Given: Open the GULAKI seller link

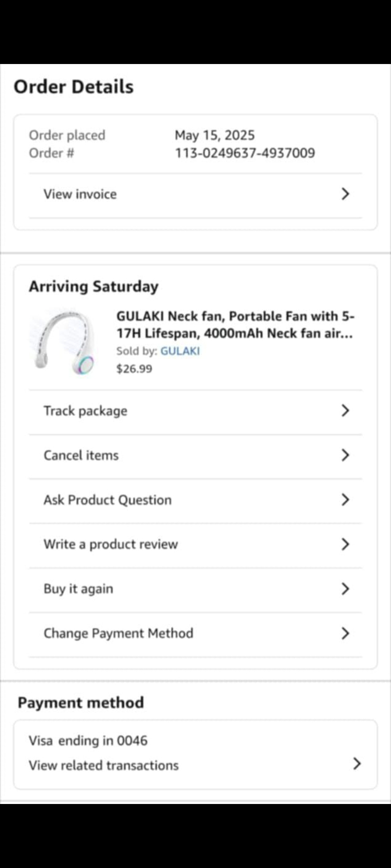Looking at the screenshot, I should (x=180, y=351).
